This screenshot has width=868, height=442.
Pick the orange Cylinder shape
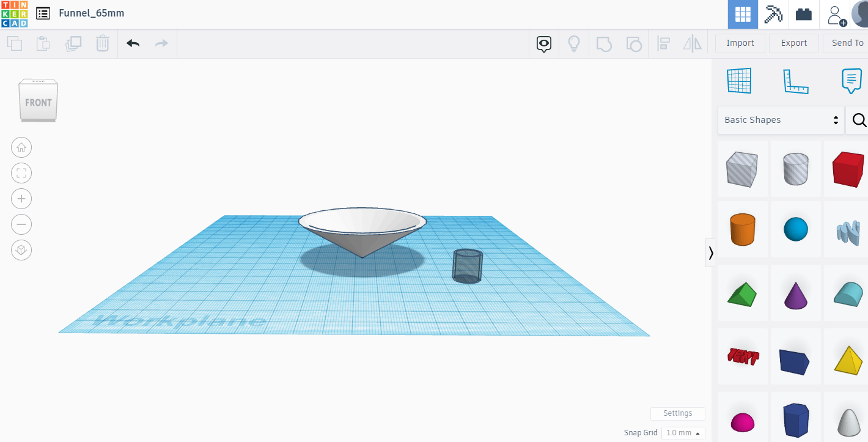pos(742,230)
